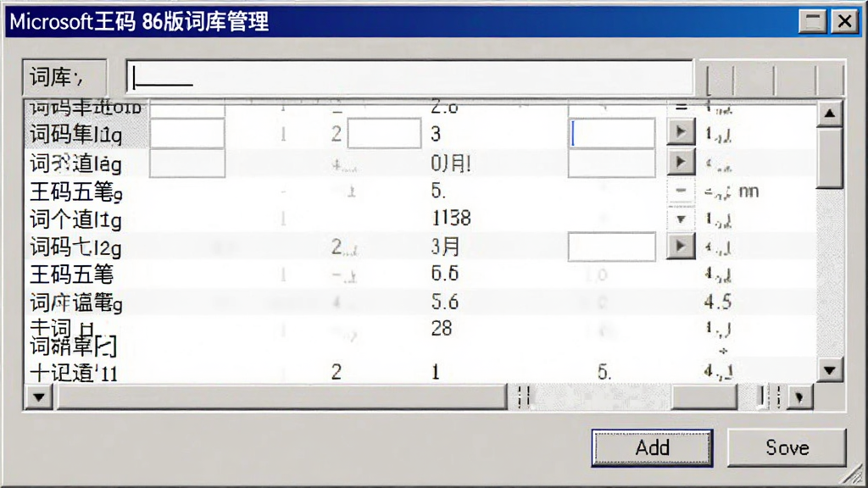Select row 王码五笔 with value 6.6
Screen dimensions: 868x488
click(x=420, y=274)
